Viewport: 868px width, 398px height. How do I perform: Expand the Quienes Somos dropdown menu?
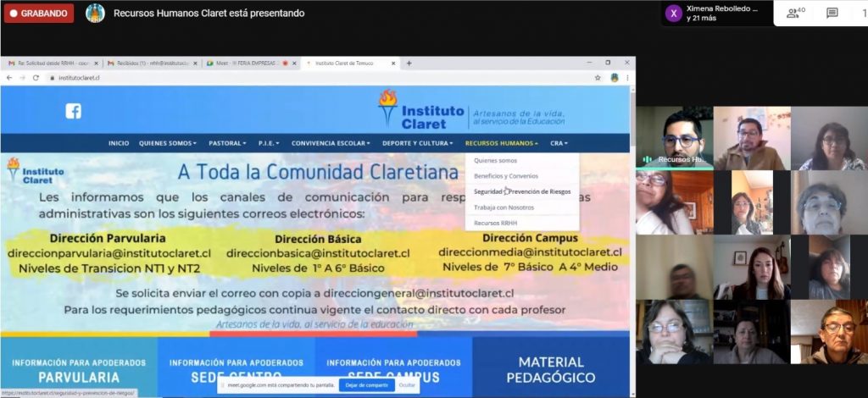click(167, 143)
